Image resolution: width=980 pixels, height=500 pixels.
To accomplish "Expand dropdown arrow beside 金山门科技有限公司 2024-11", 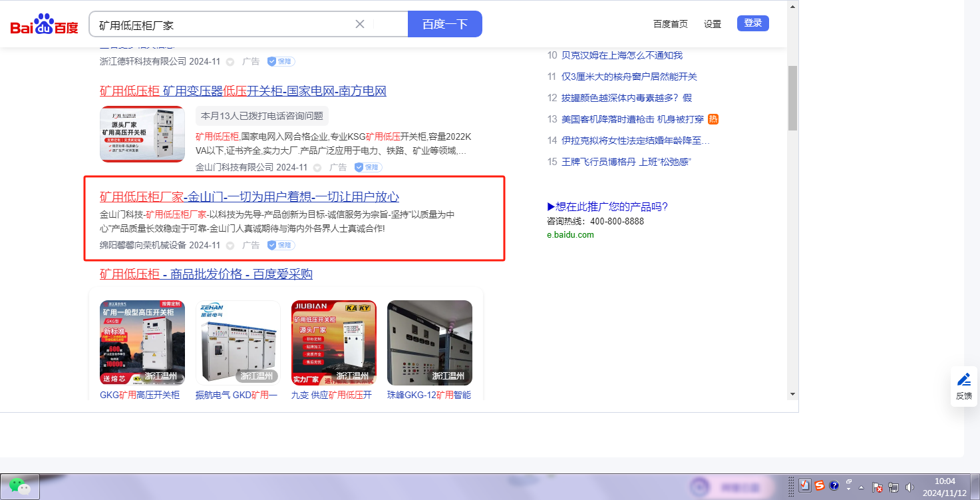I will click(317, 168).
